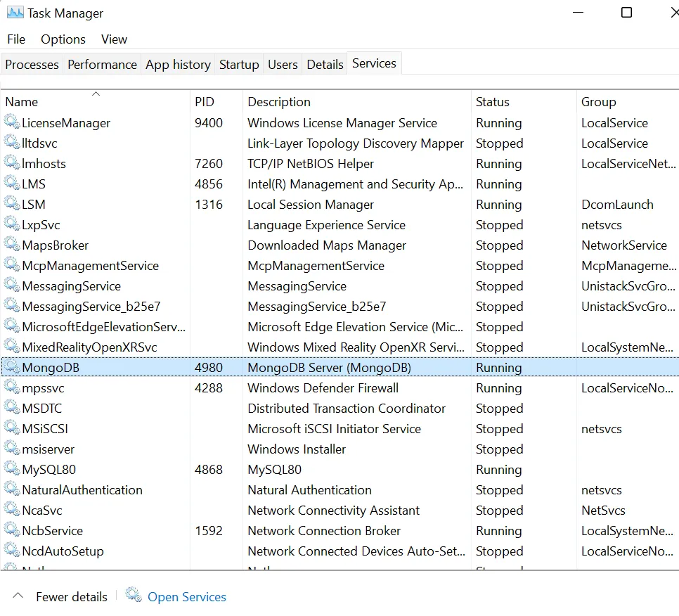The height and width of the screenshot is (616, 679).
Task: Click the msiserver service gear icon
Action: point(12,448)
